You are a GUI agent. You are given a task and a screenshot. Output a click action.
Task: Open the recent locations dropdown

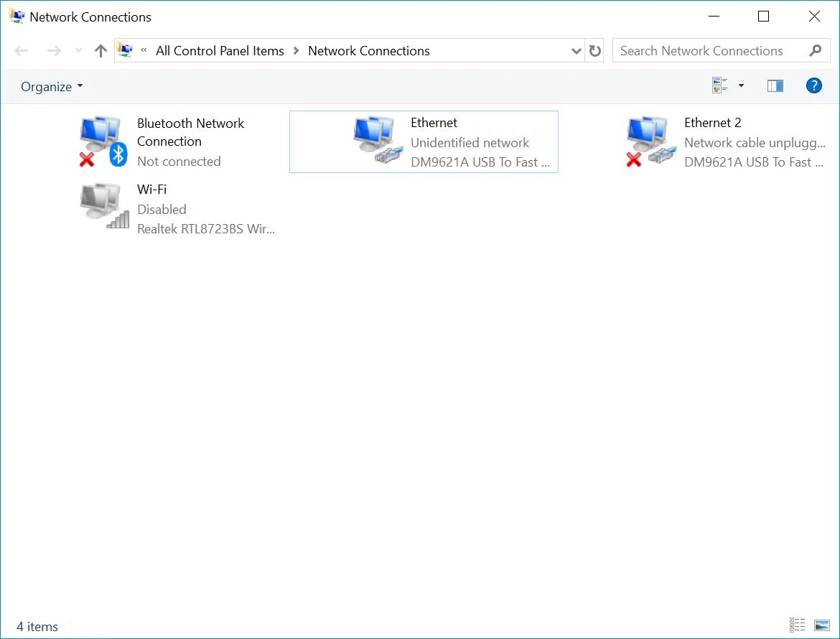coord(78,51)
